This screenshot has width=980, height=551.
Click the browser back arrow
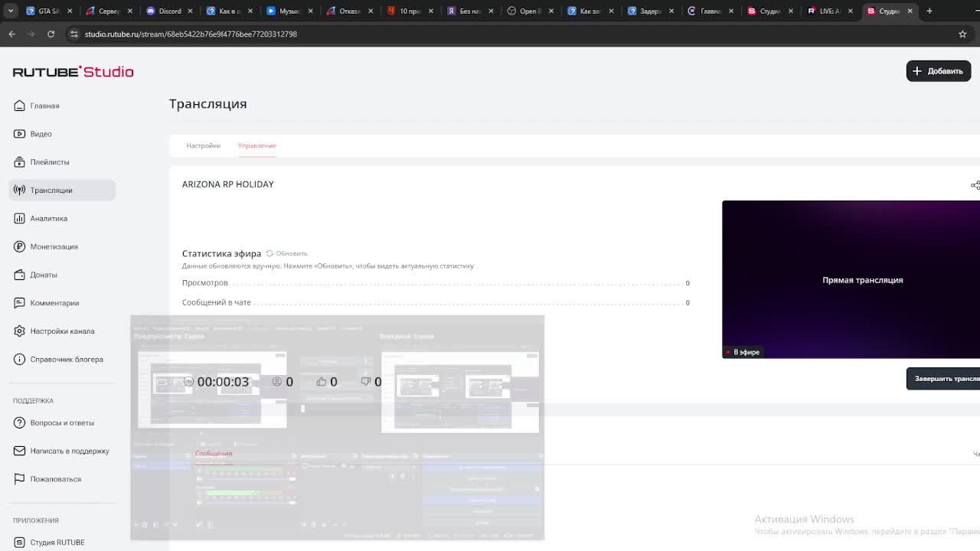coord(12,34)
